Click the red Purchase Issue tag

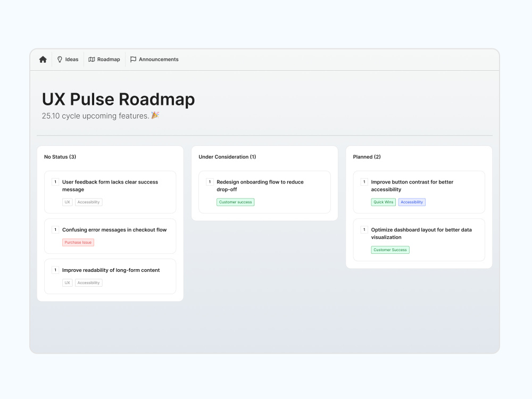(78, 243)
